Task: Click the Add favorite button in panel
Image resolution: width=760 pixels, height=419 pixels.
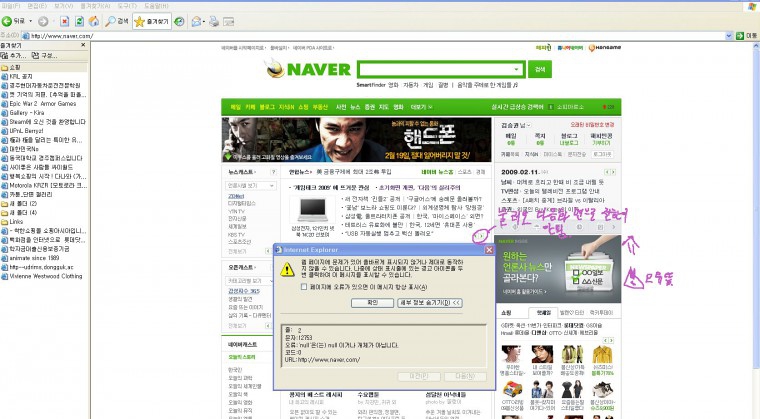Action: (x=14, y=56)
